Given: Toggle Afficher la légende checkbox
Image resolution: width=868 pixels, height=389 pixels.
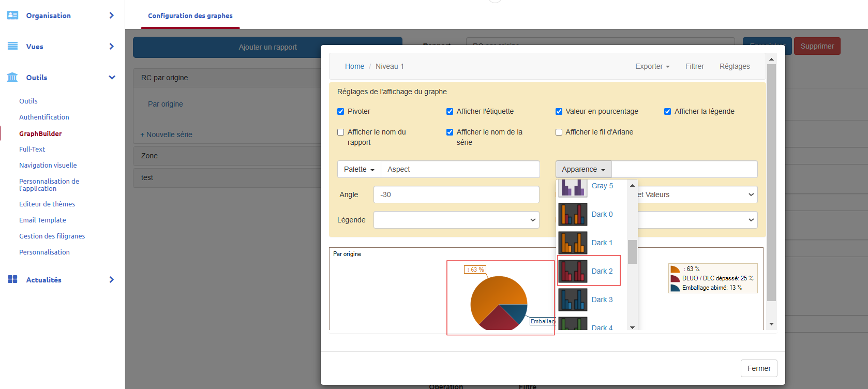Looking at the screenshot, I should [x=667, y=112].
